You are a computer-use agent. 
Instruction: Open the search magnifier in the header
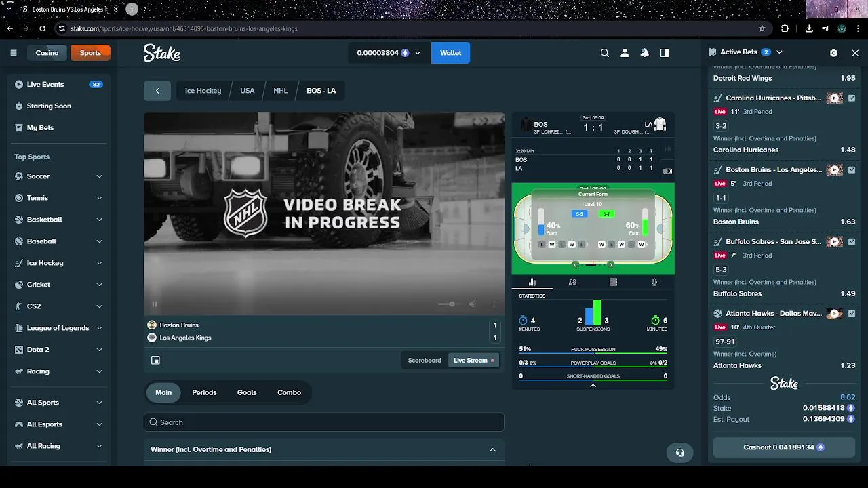[605, 53]
